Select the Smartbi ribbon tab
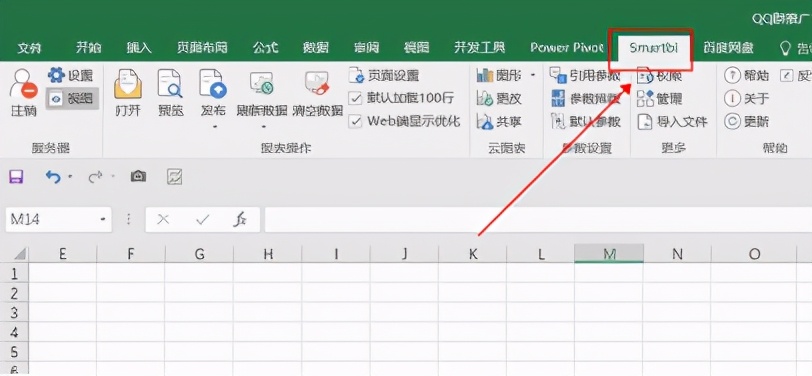Image resolution: width=812 pixels, height=376 pixels. click(653, 48)
